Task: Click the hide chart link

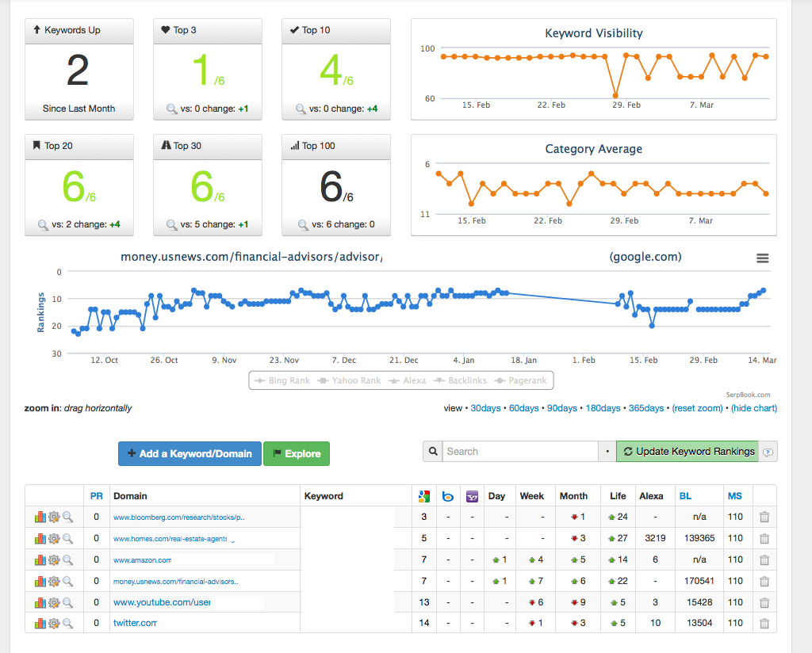Action: pos(753,408)
